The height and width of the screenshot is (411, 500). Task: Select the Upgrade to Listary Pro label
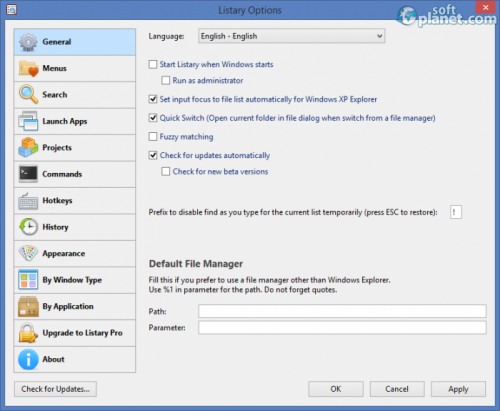(x=82, y=333)
